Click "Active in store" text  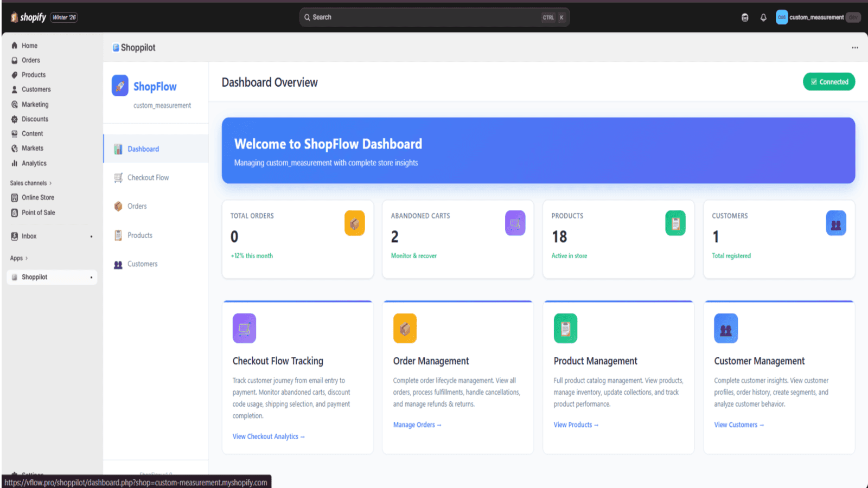coord(569,256)
